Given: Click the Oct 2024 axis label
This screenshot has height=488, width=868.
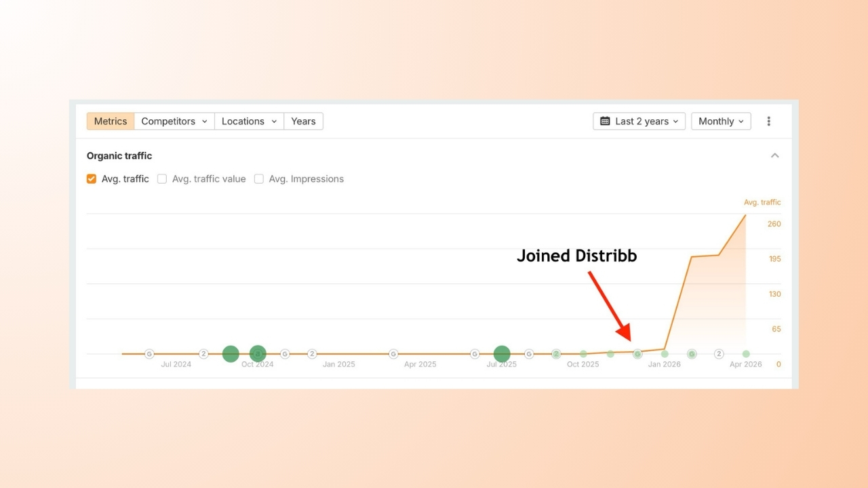Looking at the screenshot, I should tap(258, 365).
